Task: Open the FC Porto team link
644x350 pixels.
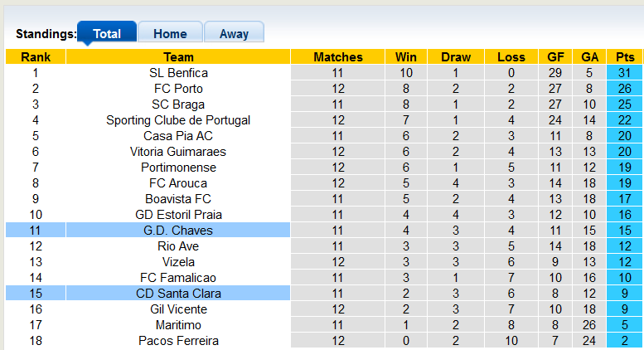Action: [178, 89]
